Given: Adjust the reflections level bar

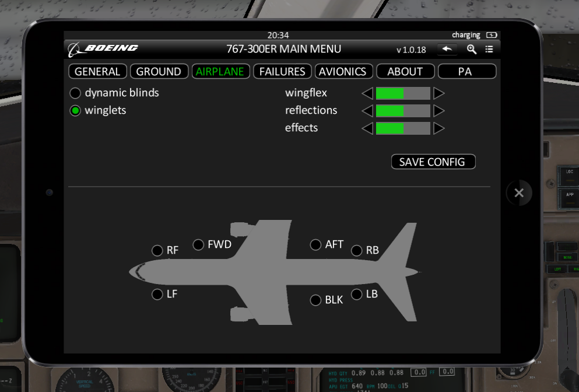Looking at the screenshot, I should click(403, 111).
